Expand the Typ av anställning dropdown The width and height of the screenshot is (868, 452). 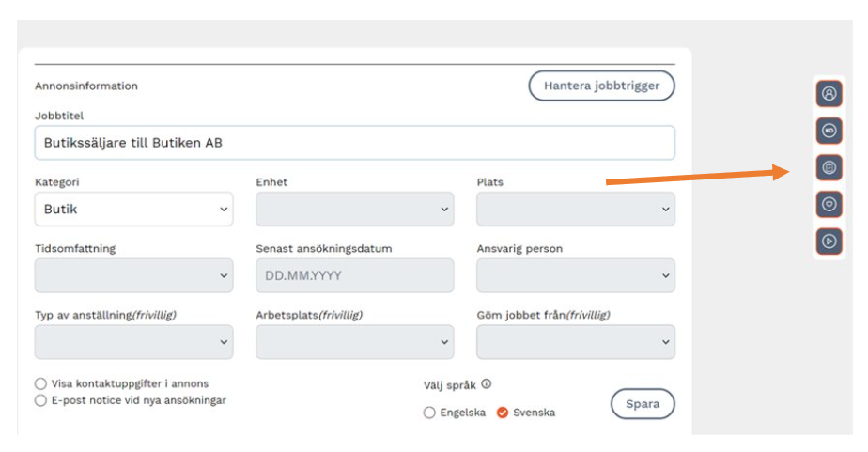coord(133,342)
